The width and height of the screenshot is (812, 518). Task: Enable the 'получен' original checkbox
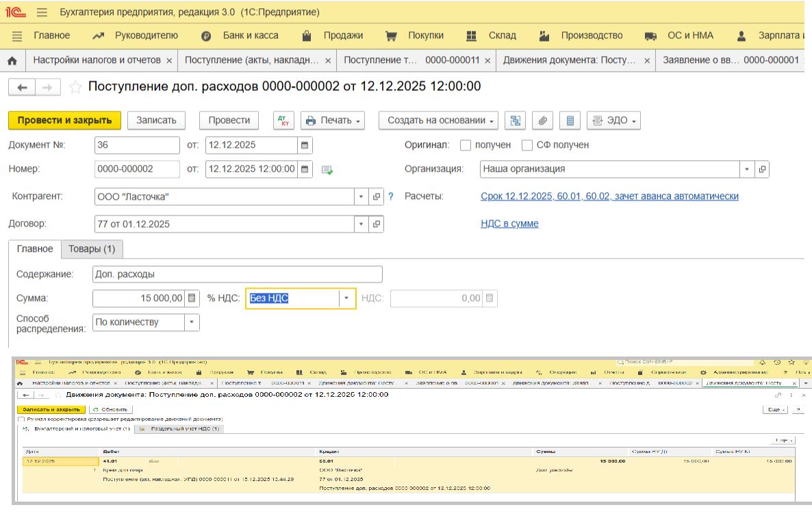(466, 145)
